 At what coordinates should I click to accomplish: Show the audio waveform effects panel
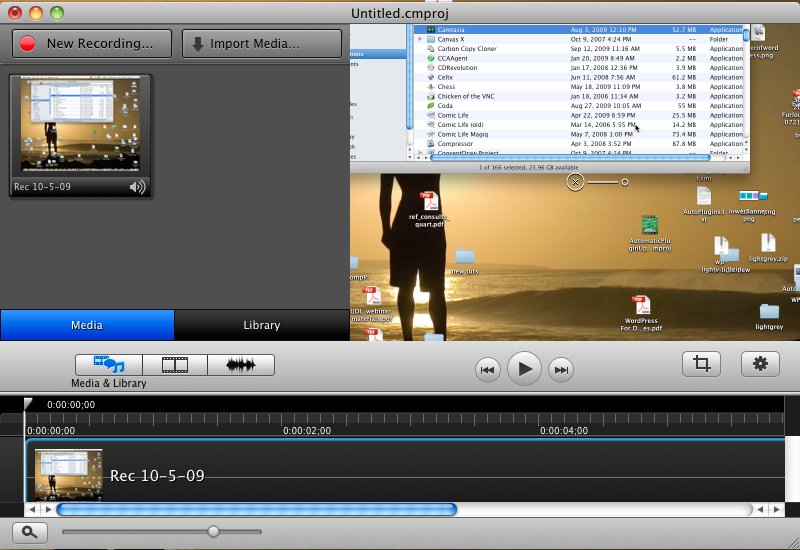coord(241,365)
